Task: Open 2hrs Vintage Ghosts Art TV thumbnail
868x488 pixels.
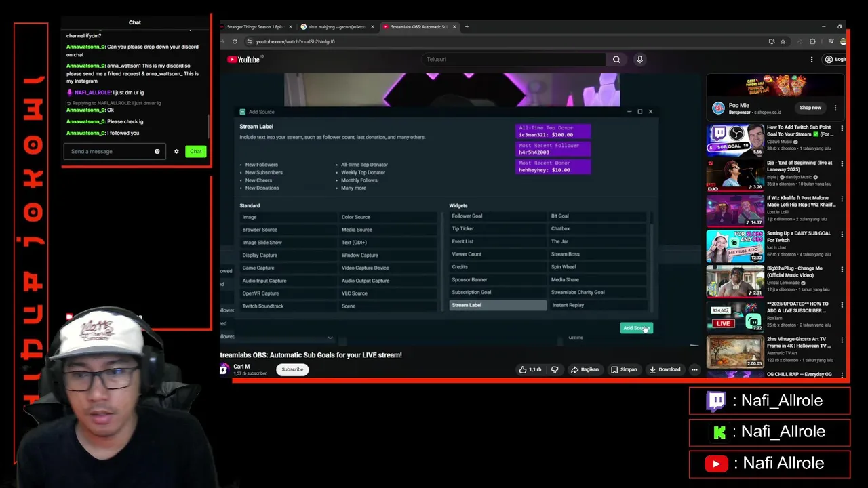Action: (x=735, y=352)
